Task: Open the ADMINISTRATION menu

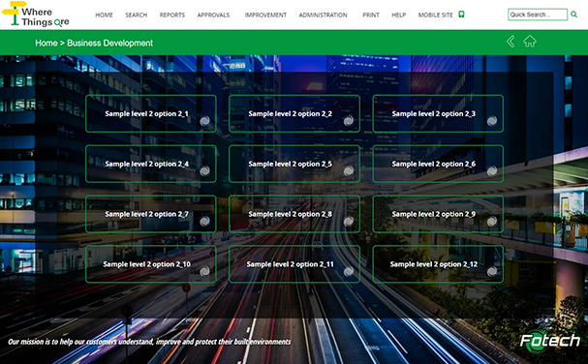Action: coord(323,15)
